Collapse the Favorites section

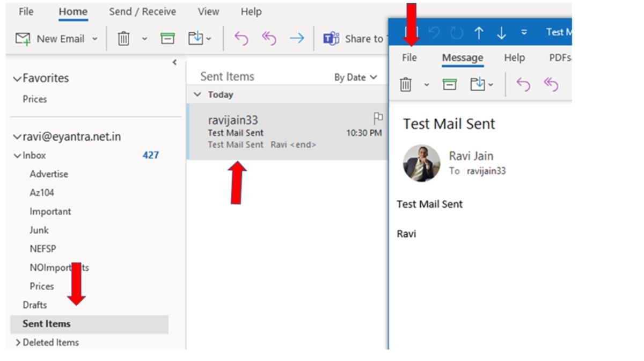[x=16, y=77]
